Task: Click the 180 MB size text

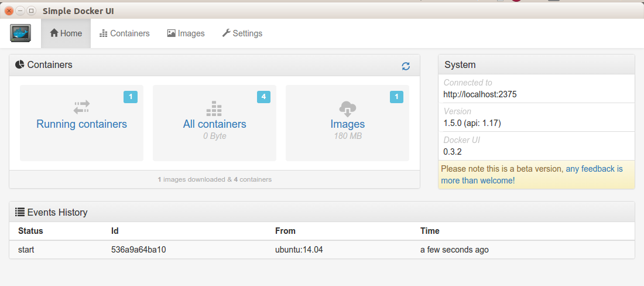Action: click(347, 136)
